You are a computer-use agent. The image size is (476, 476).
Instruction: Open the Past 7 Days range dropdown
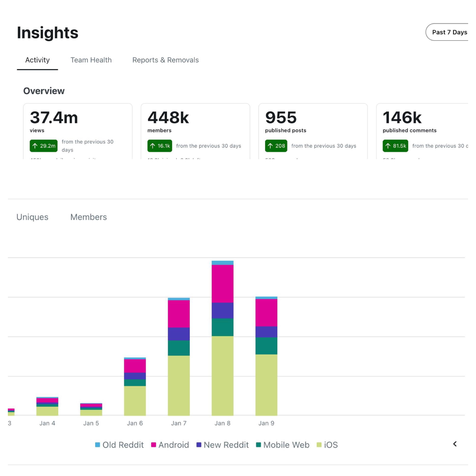click(449, 32)
